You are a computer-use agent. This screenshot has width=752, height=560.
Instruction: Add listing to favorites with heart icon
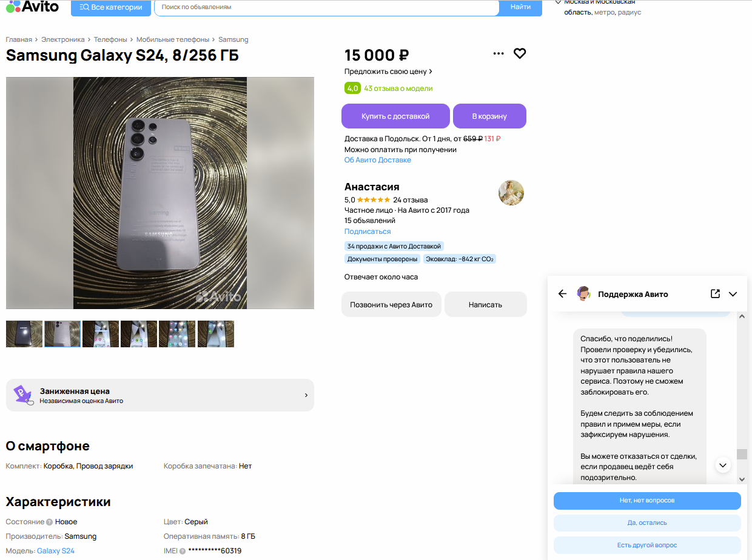pos(520,53)
